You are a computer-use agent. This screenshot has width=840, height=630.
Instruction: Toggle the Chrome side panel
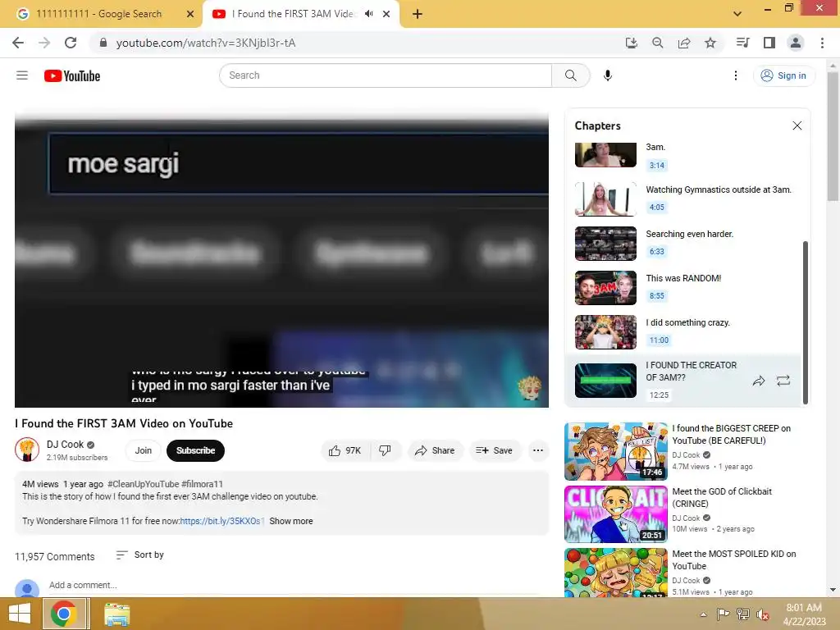click(x=769, y=43)
